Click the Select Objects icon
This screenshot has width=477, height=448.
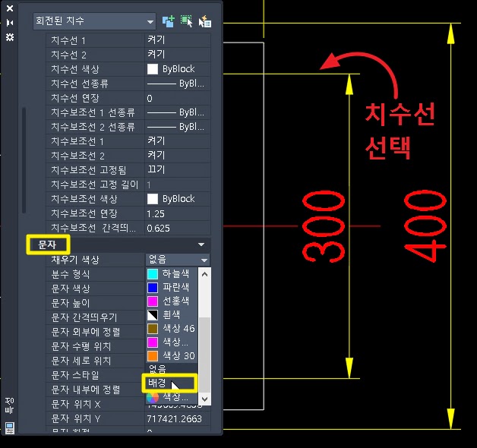pos(187,21)
